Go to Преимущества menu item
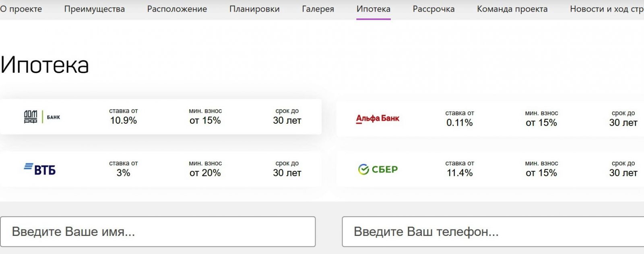This screenshot has width=644, height=254. pyautogui.click(x=95, y=9)
